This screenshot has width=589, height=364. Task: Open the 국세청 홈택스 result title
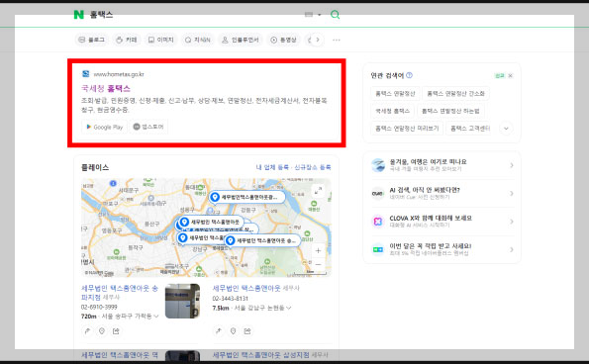(x=106, y=89)
